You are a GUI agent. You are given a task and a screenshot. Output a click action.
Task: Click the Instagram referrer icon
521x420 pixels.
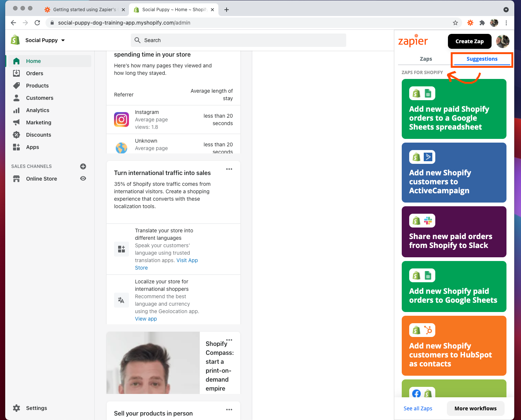[121, 120]
